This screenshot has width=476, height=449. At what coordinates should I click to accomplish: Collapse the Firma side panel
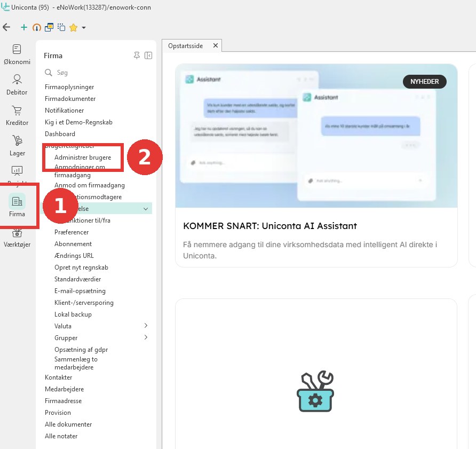pyautogui.click(x=148, y=56)
